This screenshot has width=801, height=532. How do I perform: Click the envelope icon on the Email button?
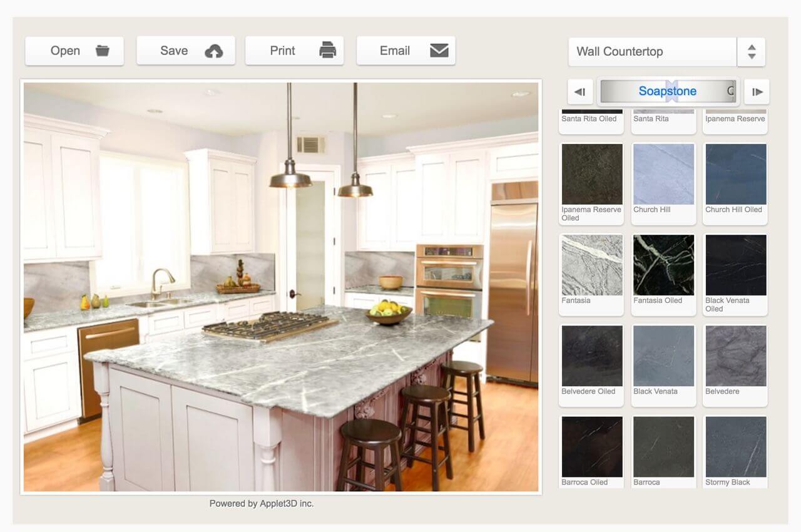440,51
